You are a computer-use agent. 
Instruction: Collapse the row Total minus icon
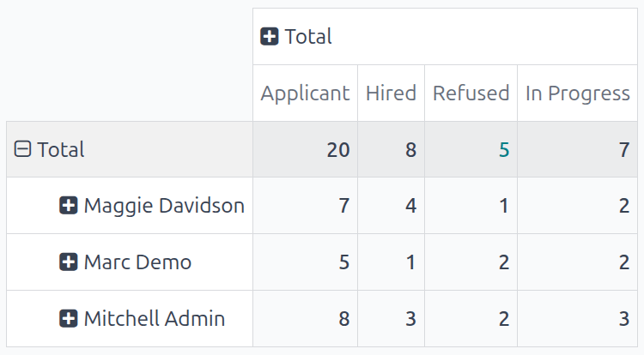23,149
